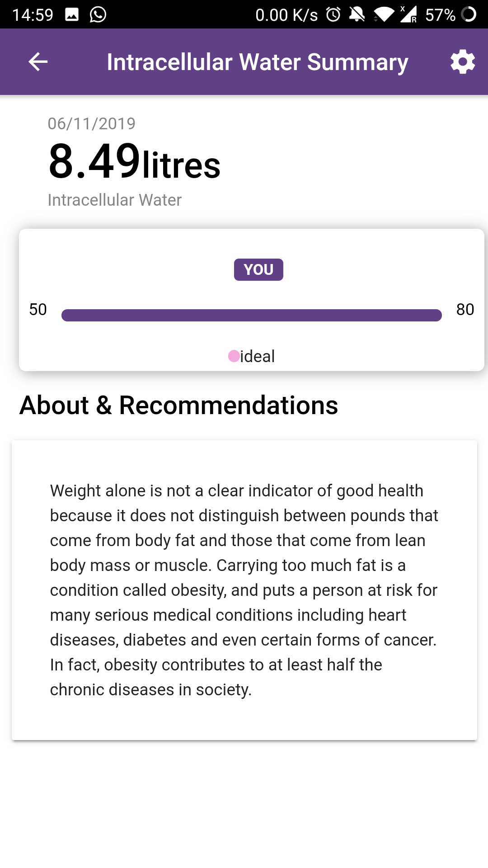Tap the image notification icon in status bar
This screenshot has width=488, height=868.
[x=72, y=14]
